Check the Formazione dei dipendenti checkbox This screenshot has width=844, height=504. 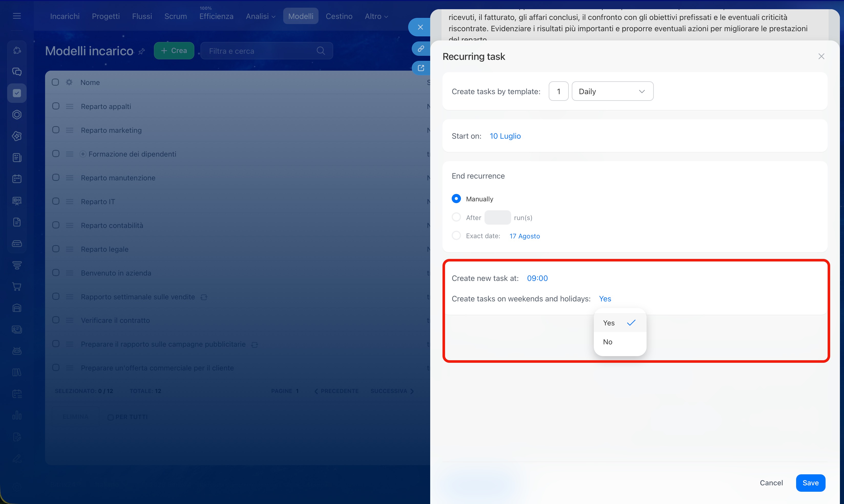pos(56,154)
